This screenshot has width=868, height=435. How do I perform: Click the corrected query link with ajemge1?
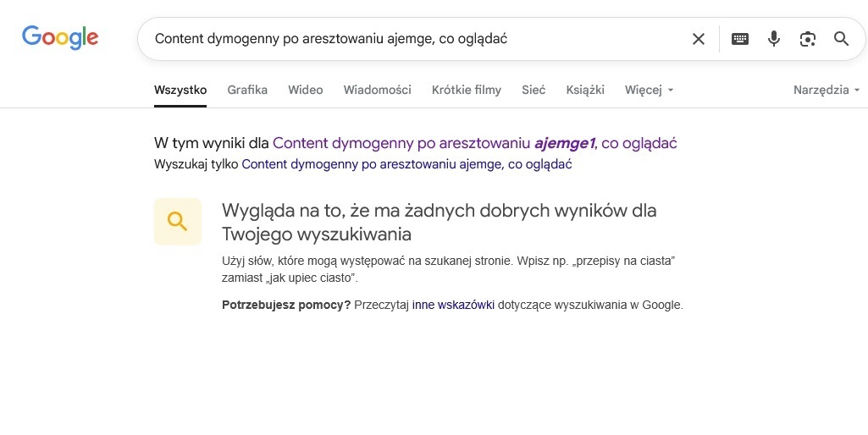click(474, 143)
